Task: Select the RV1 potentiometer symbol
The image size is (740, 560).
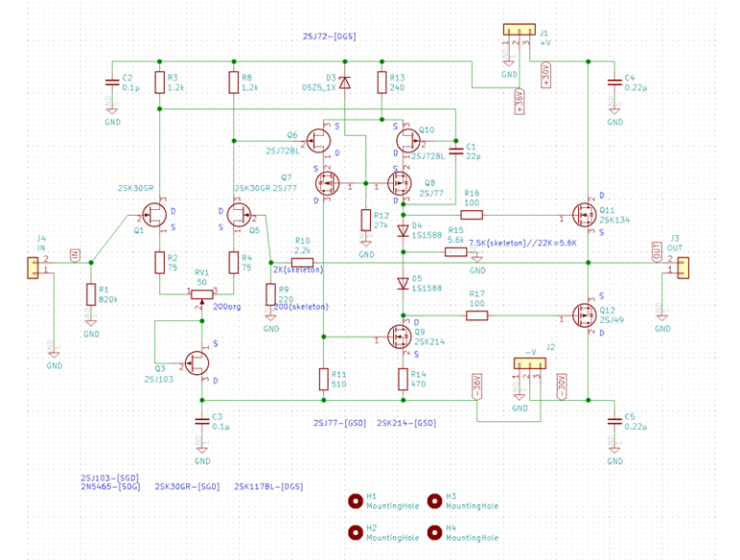Action: coord(200,294)
